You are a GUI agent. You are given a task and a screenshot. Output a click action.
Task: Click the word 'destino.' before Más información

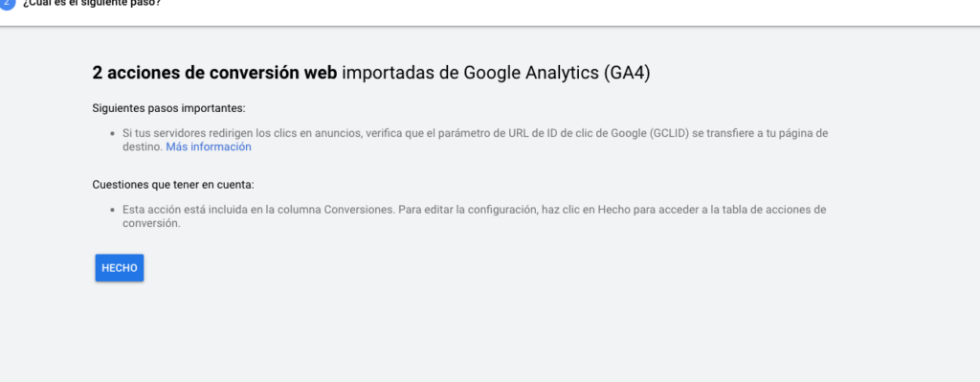(143, 146)
